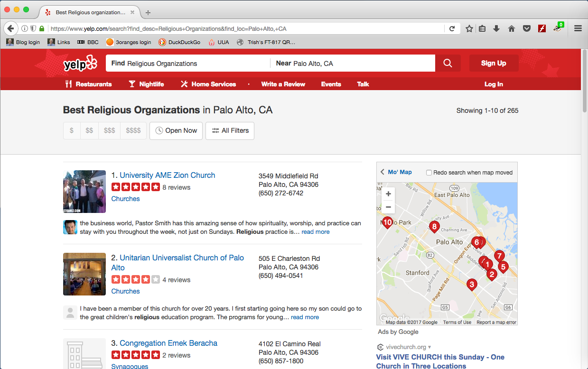Open the Firefox hamburger menu
Screen dimensions: 588x369
point(578,28)
